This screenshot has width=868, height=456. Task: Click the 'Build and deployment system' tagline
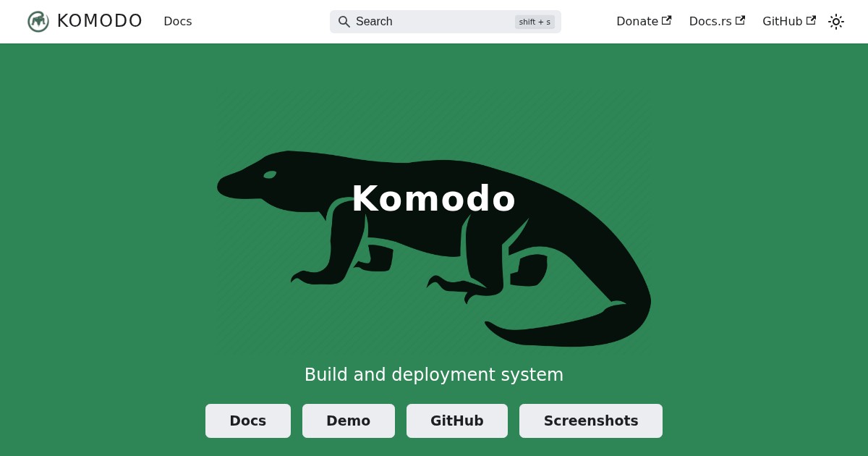(x=434, y=375)
